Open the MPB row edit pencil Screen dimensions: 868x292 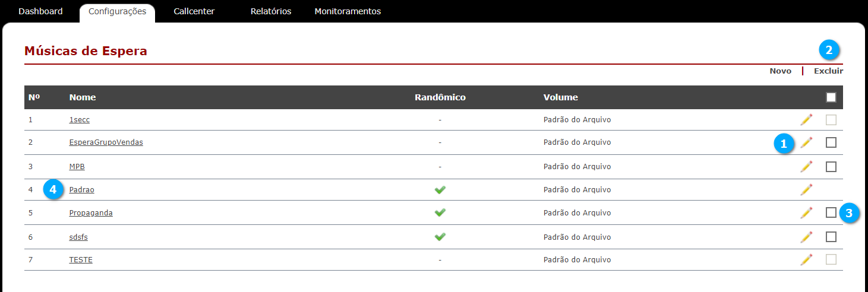coord(806,167)
